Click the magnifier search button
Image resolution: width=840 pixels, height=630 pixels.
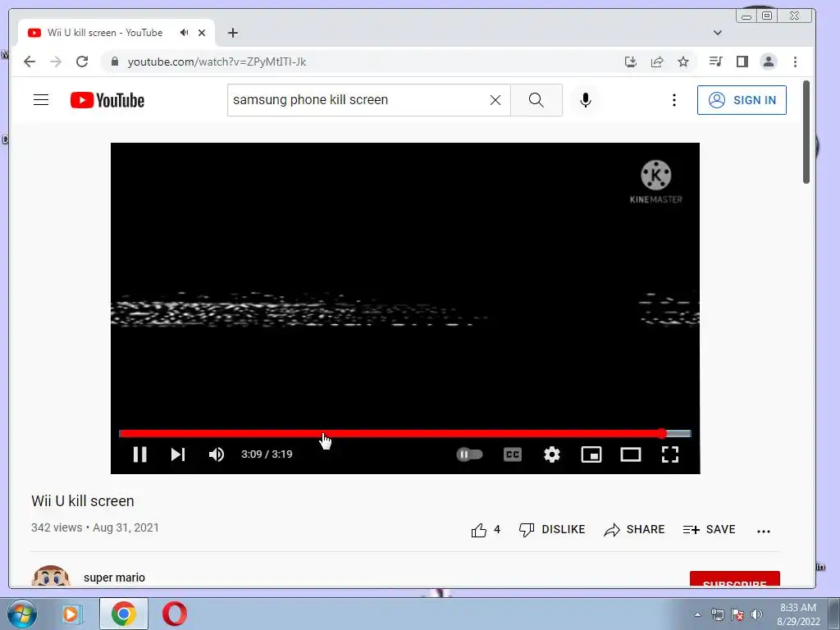coord(536,100)
